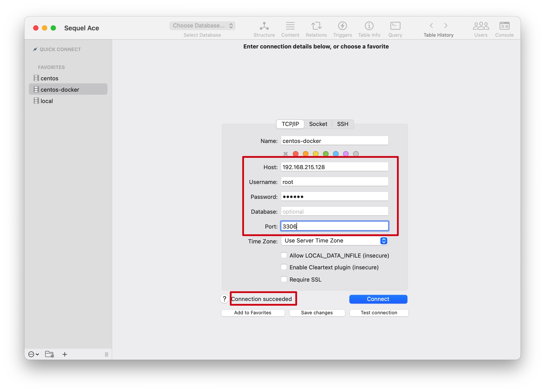The width and height of the screenshot is (545, 392).
Task: Select QUICK CONNECT in sidebar
Action: (x=57, y=49)
